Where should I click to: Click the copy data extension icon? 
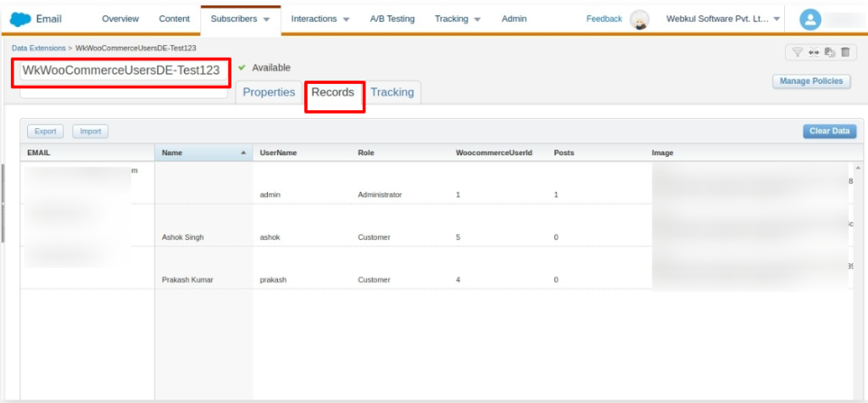pos(830,53)
